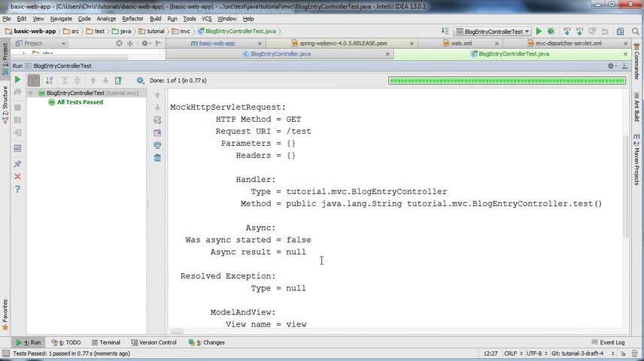Close Run tab with red X
The image size is (644, 361).
pyautogui.click(x=17, y=177)
